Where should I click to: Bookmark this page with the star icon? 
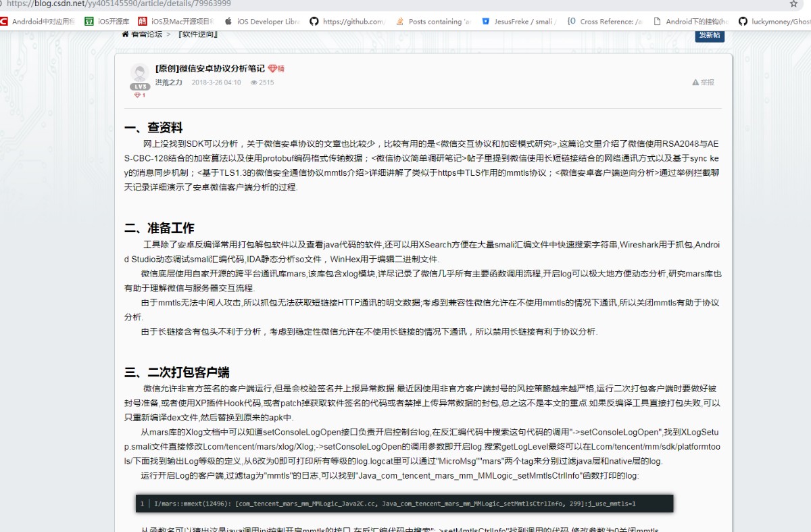[x=793, y=3]
